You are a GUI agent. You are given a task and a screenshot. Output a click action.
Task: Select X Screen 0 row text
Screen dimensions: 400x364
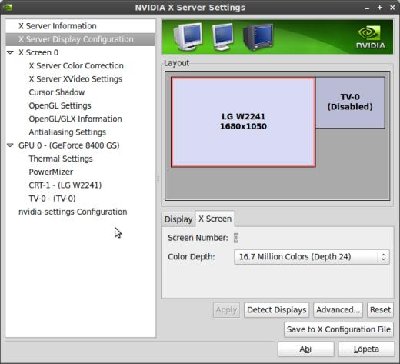pyautogui.click(x=38, y=52)
